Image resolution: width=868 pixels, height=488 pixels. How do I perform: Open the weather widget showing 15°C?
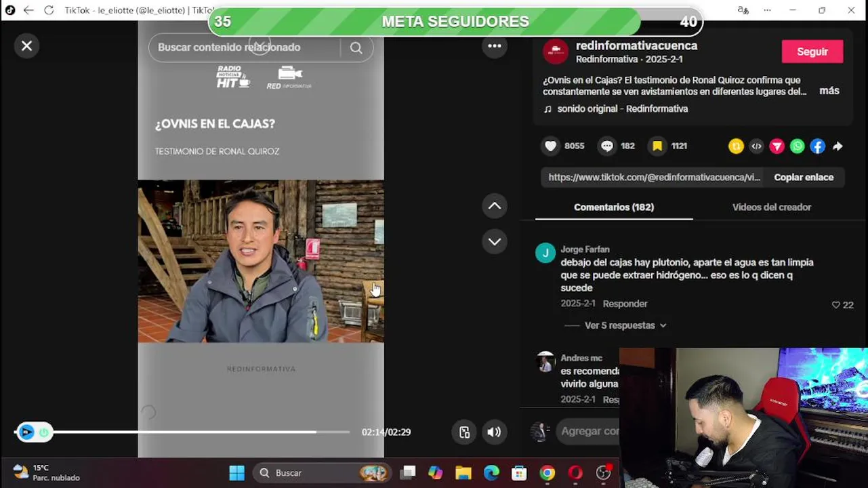click(47, 472)
